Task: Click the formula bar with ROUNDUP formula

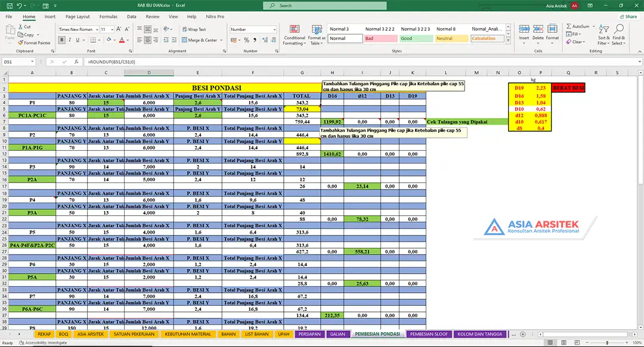Action: tap(361, 61)
